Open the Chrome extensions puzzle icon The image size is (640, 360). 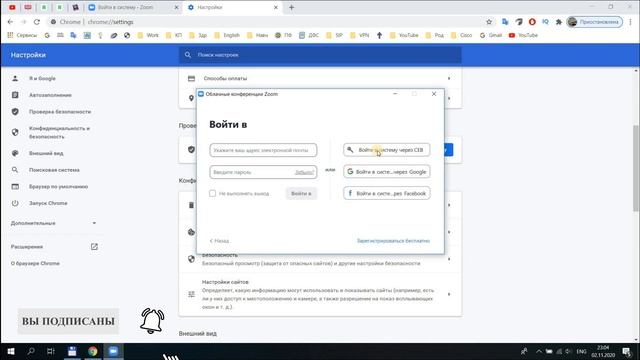pos(559,22)
